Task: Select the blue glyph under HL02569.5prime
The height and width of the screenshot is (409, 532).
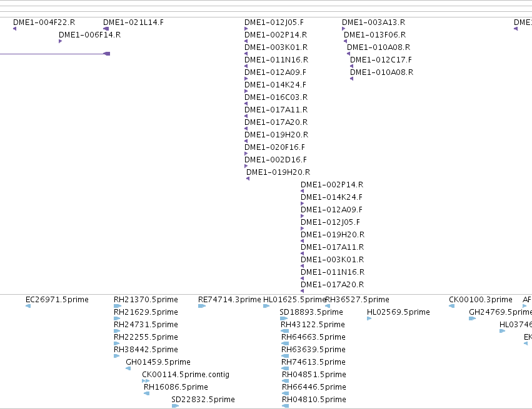Action: pos(369,318)
